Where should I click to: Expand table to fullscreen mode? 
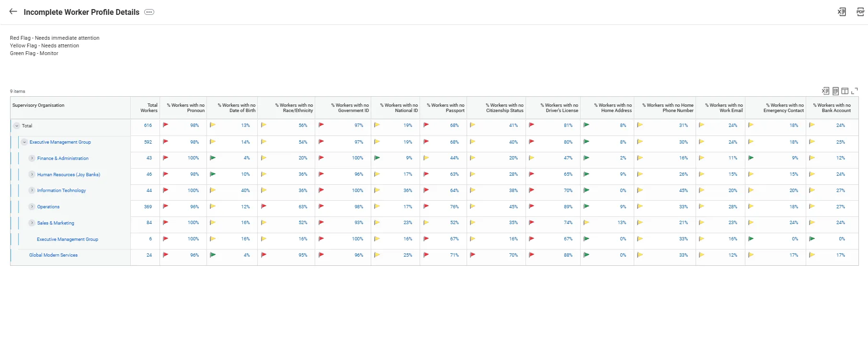coord(855,91)
